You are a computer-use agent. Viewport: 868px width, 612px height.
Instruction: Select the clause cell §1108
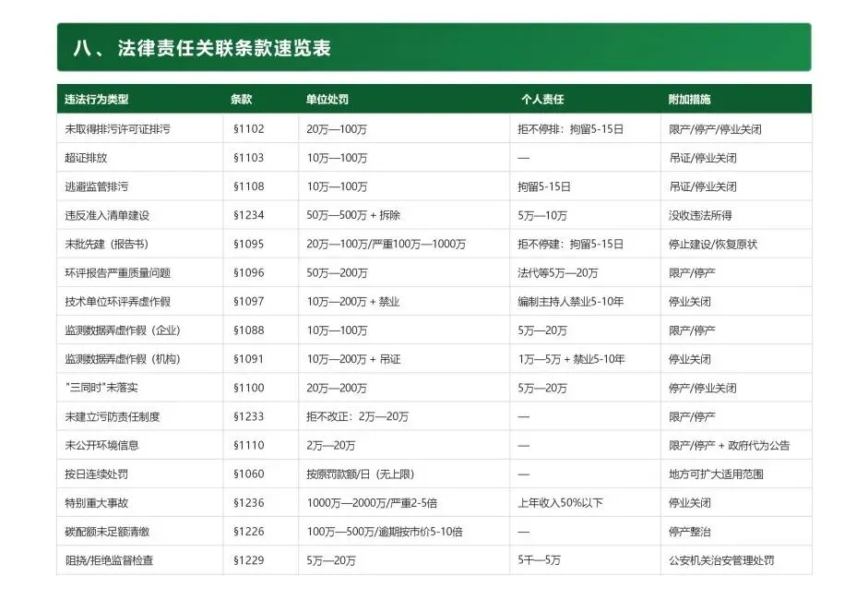pos(248,186)
